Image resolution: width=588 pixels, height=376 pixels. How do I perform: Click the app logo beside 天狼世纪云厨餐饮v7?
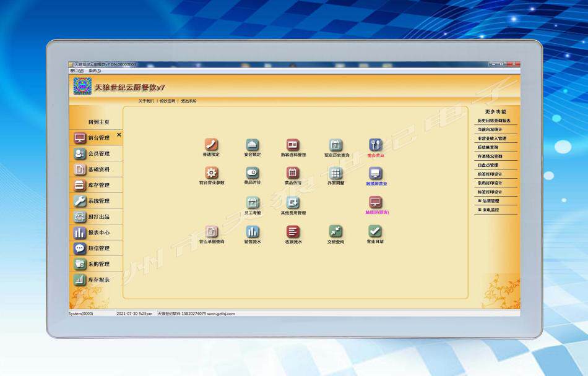click(82, 86)
